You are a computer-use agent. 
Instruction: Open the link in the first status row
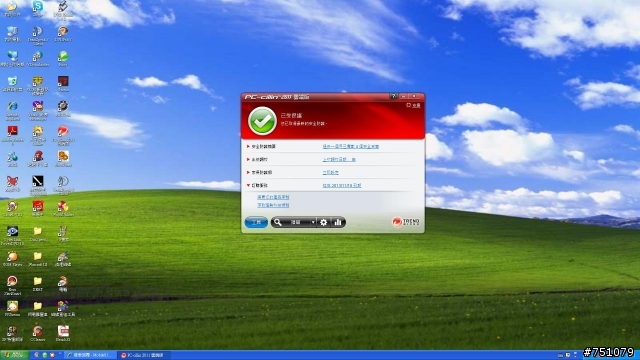(x=351, y=146)
